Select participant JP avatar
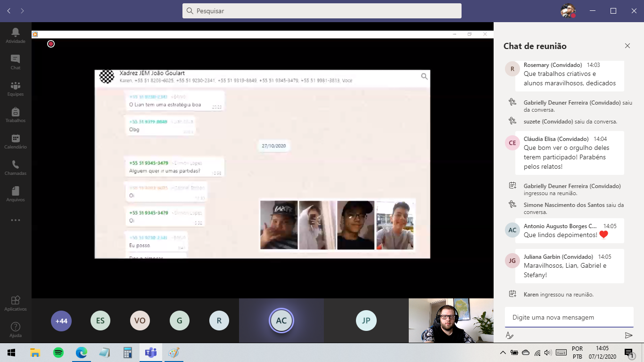 point(366,321)
